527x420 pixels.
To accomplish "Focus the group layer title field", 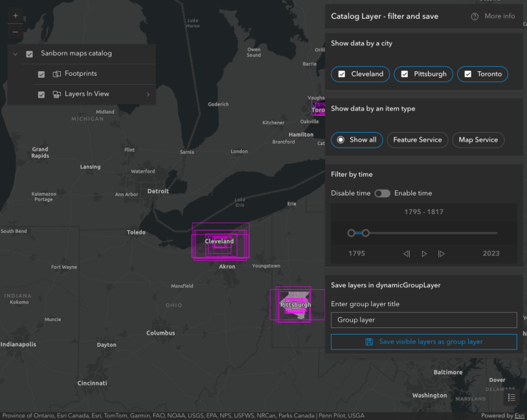I will (423, 320).
